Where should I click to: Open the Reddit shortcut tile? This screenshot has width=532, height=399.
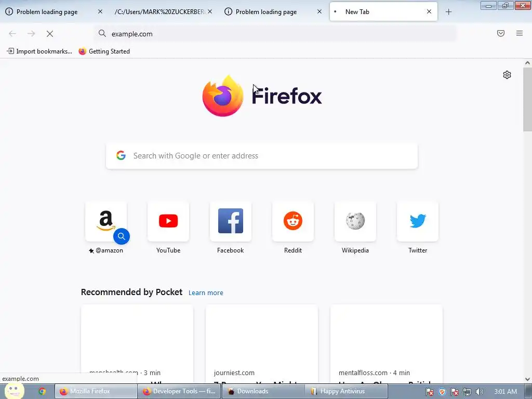[x=293, y=221]
